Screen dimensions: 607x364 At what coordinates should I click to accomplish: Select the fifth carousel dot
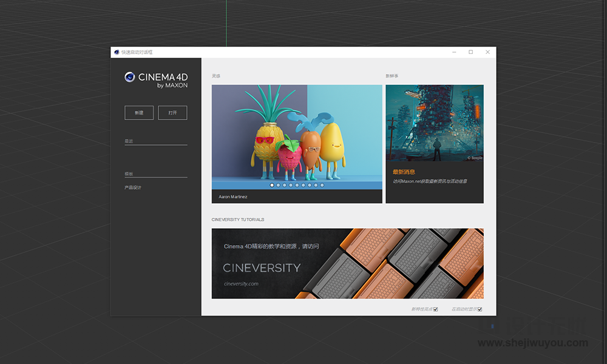click(x=297, y=185)
